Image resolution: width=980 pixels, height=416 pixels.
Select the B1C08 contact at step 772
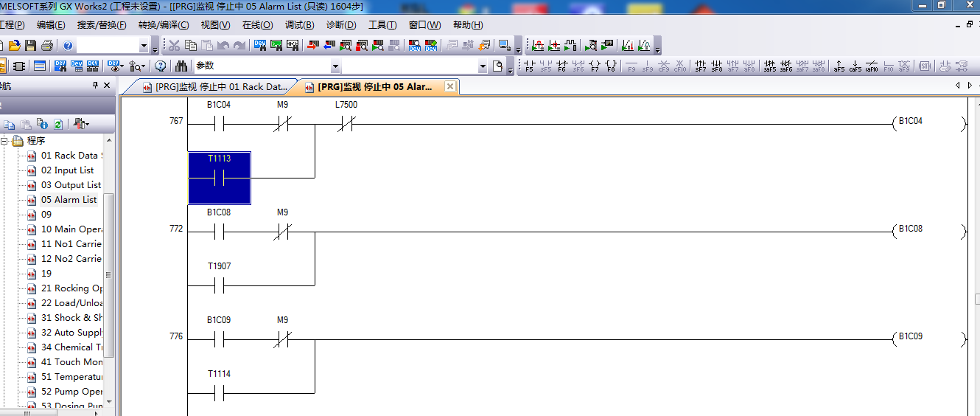pos(219,232)
